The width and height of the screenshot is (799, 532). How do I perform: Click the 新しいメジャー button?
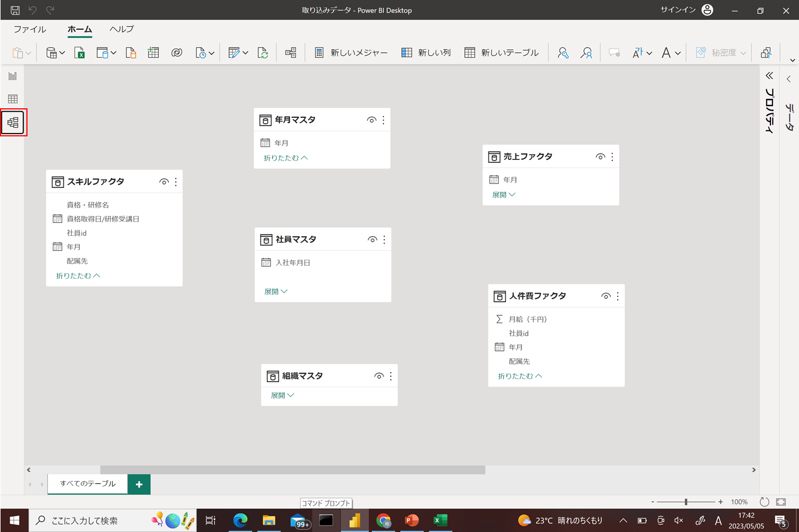(x=351, y=53)
